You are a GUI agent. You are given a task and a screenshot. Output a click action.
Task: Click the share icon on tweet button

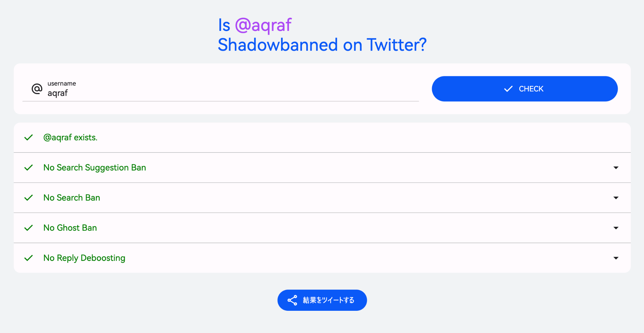click(292, 300)
